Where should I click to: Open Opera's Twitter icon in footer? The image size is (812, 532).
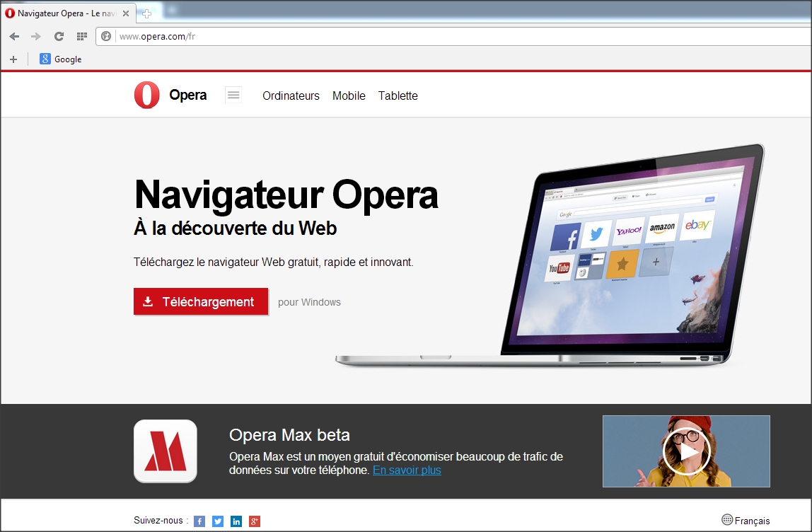point(218,521)
